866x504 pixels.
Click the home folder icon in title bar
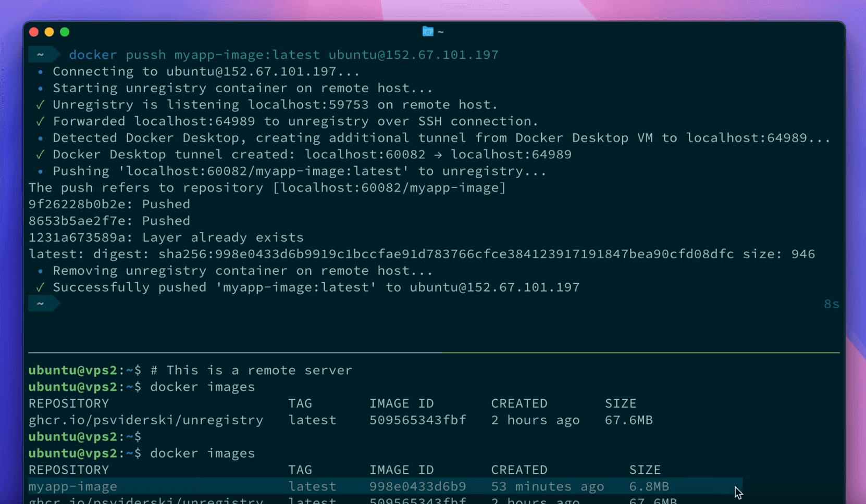click(427, 32)
